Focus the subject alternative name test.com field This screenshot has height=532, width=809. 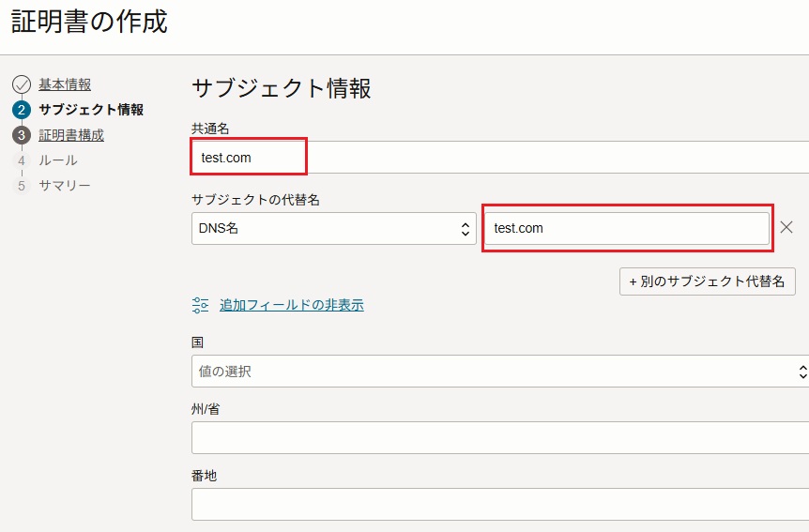pos(627,228)
